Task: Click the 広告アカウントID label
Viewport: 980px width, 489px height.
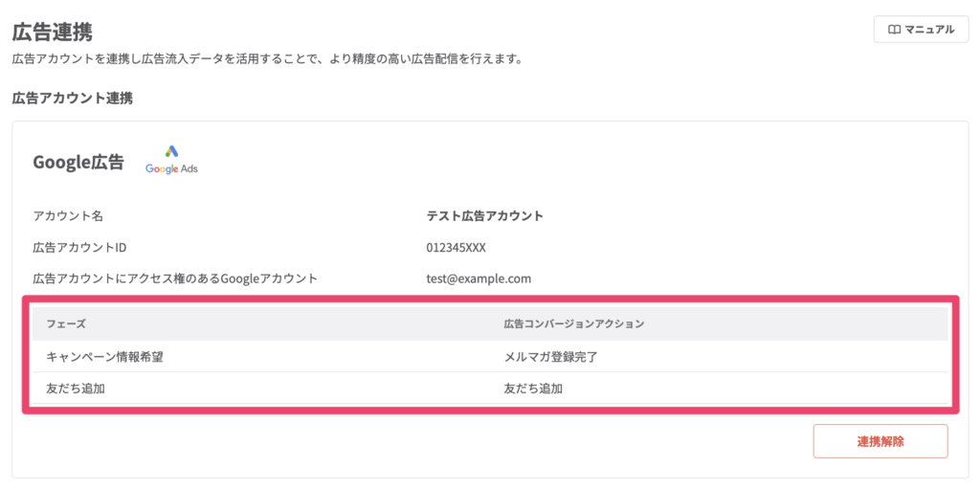Action: pyautogui.click(x=79, y=248)
